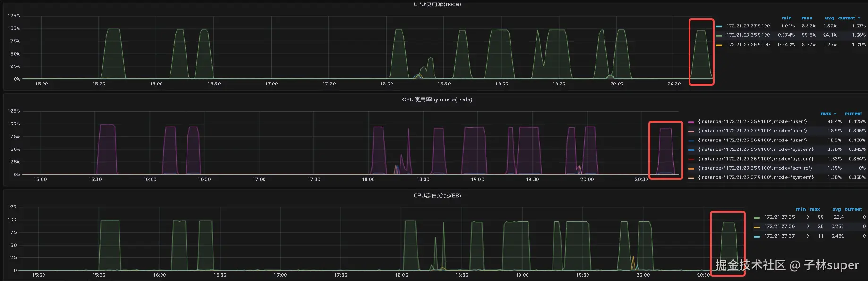Click light peach swatch for 172.21.27.37:9100 mode system

(x=691, y=178)
